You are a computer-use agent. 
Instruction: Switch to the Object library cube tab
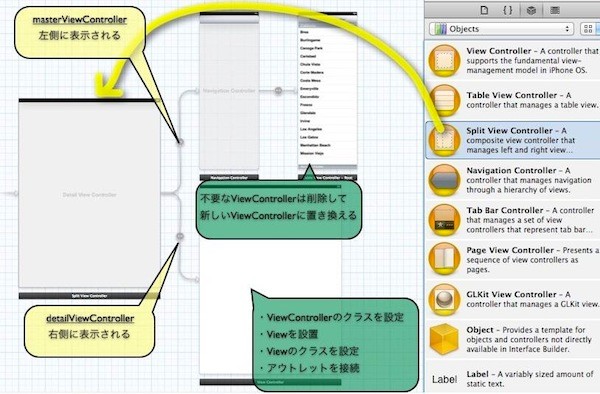point(531,10)
